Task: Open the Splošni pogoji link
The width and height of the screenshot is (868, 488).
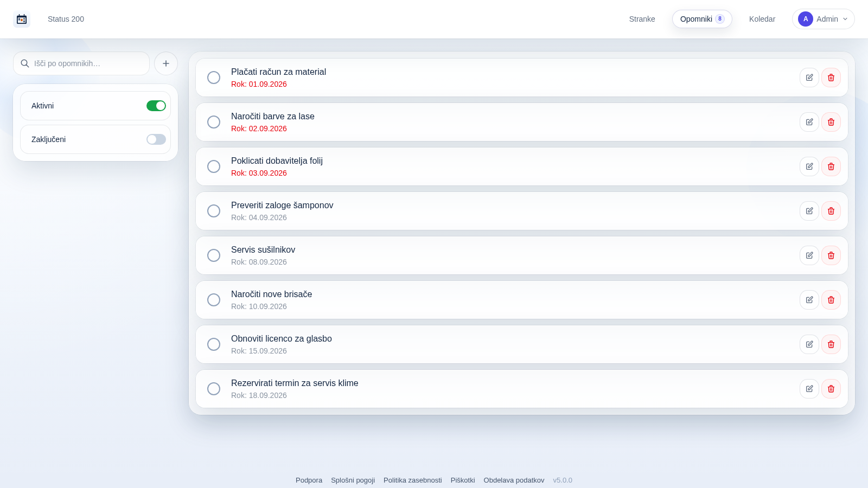Action: click(x=353, y=480)
